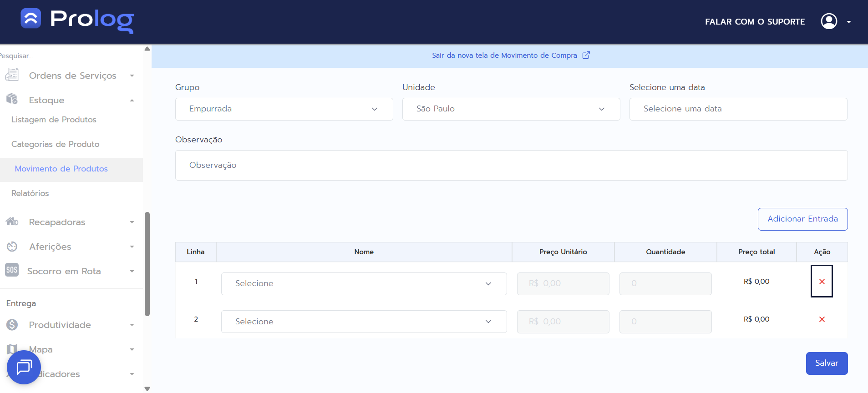This screenshot has width=868, height=393.
Task: Click the Selecione uma data field
Action: [x=737, y=109]
